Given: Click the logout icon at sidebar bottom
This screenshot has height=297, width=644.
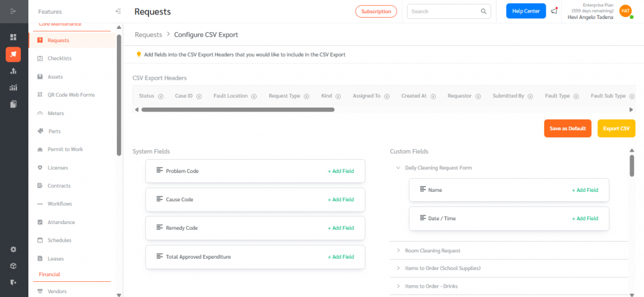Looking at the screenshot, I should point(13,282).
